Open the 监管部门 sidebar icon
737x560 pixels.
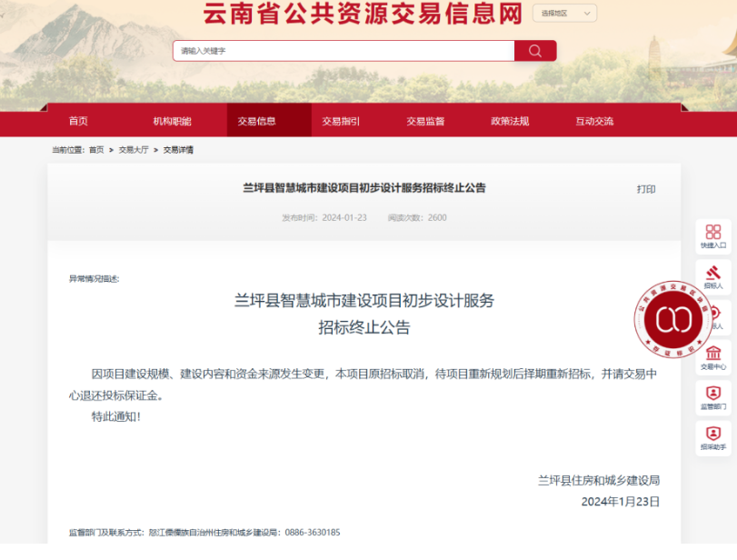(713, 396)
